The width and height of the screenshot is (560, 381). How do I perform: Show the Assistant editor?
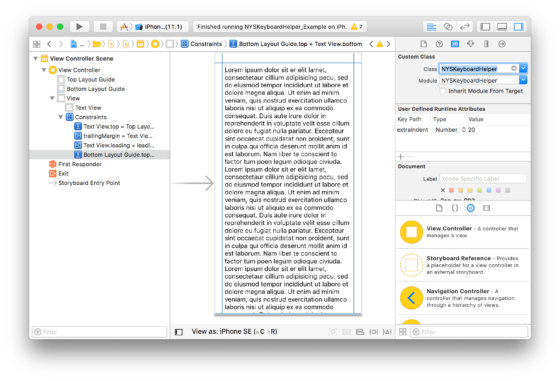click(x=448, y=26)
